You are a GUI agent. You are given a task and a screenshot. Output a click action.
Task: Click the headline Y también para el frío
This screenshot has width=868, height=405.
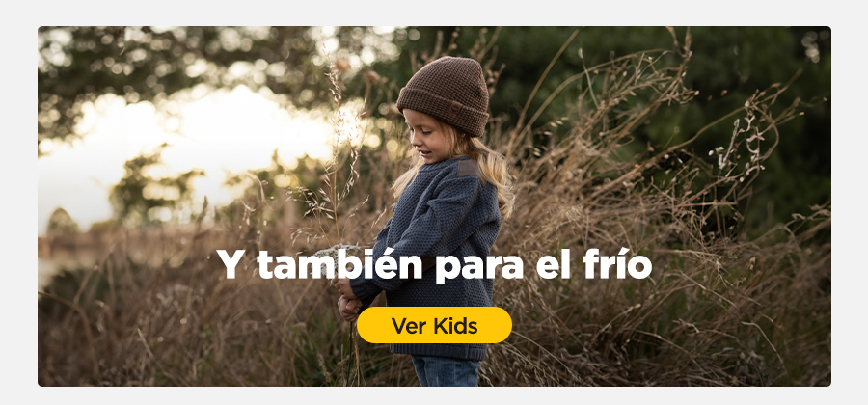434,265
